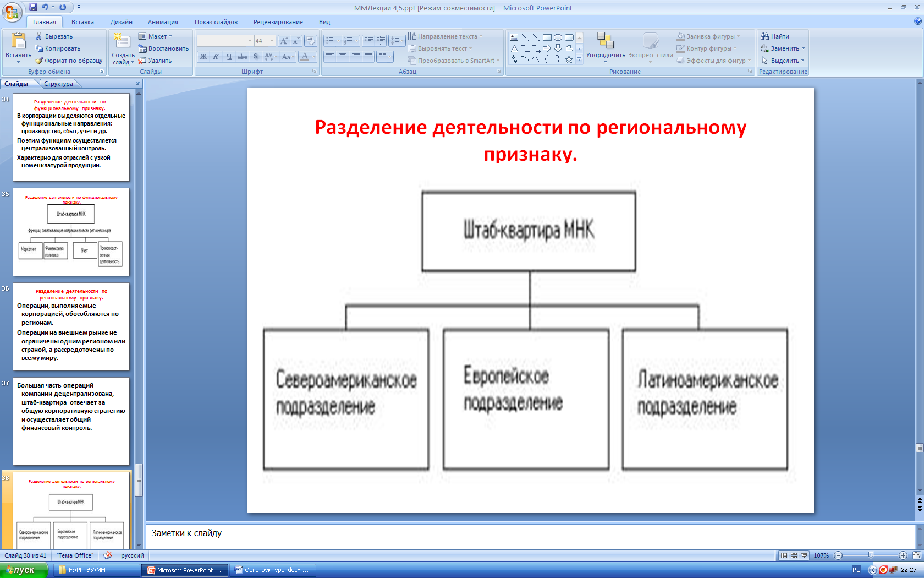
Task: Decrease font size with the small A button
Action: point(296,41)
